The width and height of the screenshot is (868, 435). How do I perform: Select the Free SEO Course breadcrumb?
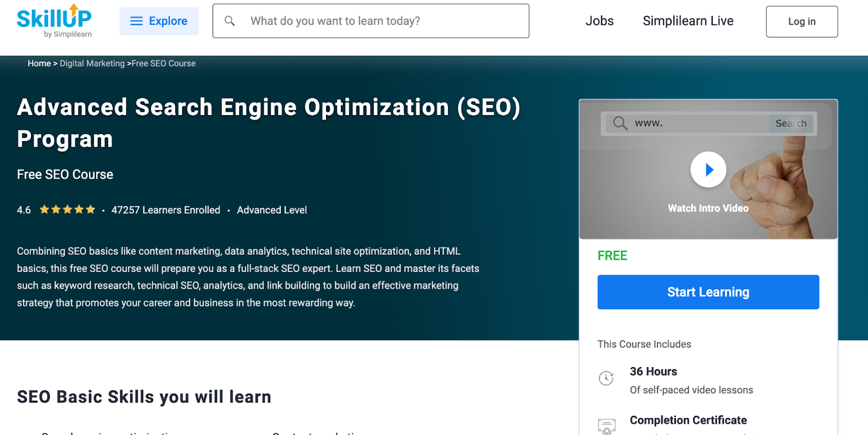point(164,64)
